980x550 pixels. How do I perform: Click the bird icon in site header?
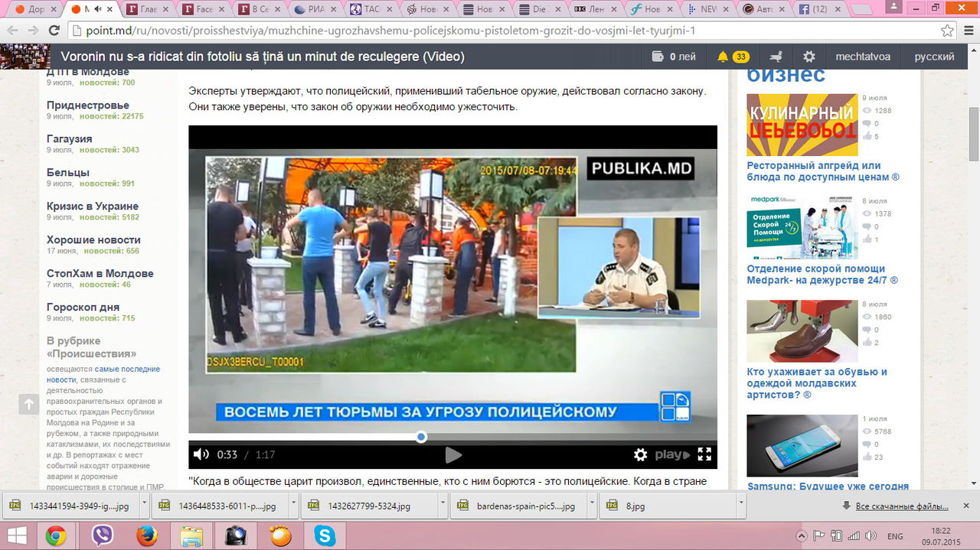click(x=776, y=57)
